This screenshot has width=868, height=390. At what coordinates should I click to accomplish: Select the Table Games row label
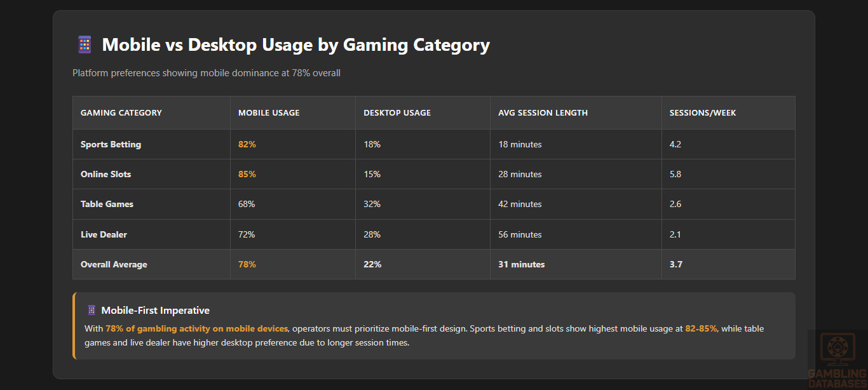coord(107,204)
